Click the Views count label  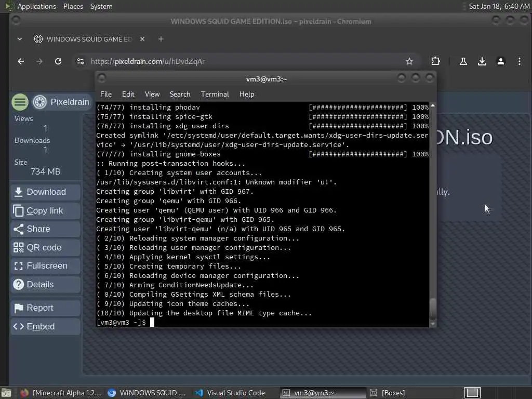click(x=24, y=119)
